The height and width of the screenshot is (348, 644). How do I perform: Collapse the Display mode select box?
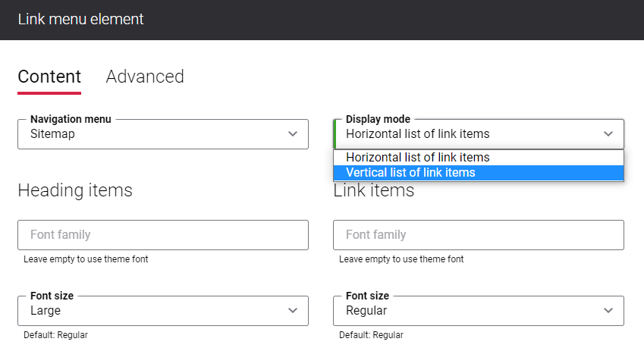tap(479, 134)
